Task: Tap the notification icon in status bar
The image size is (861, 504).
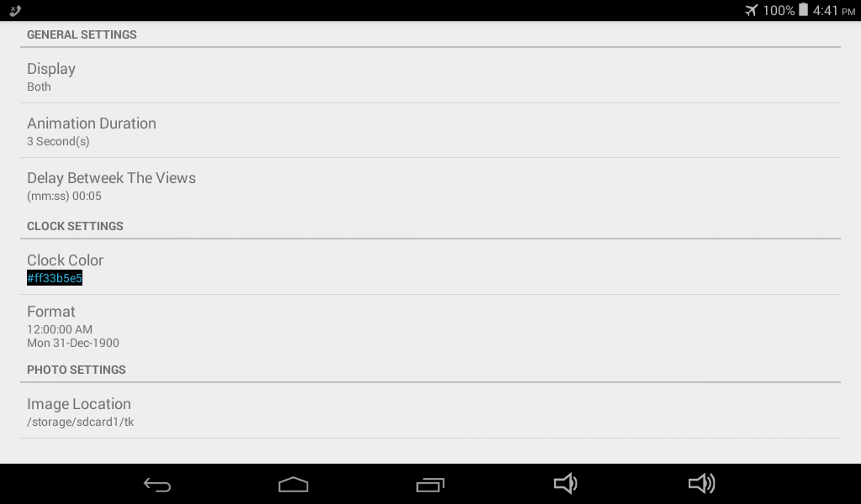Action: tap(15, 10)
